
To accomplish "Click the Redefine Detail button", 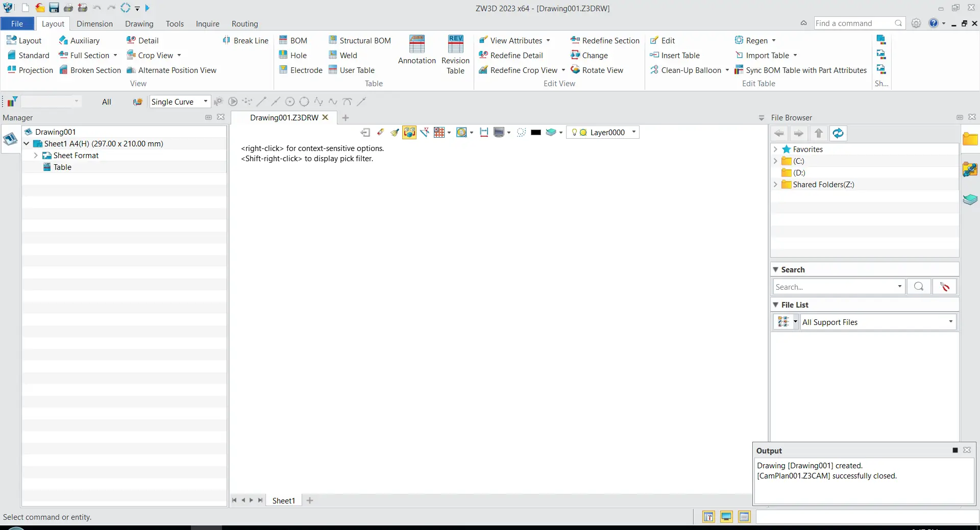I will pyautogui.click(x=511, y=55).
